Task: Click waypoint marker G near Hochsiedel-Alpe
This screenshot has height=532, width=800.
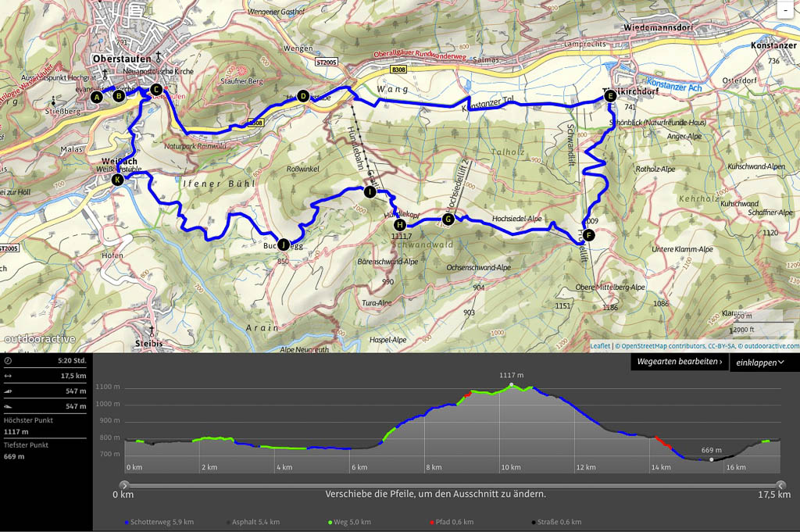Action: tap(448, 220)
